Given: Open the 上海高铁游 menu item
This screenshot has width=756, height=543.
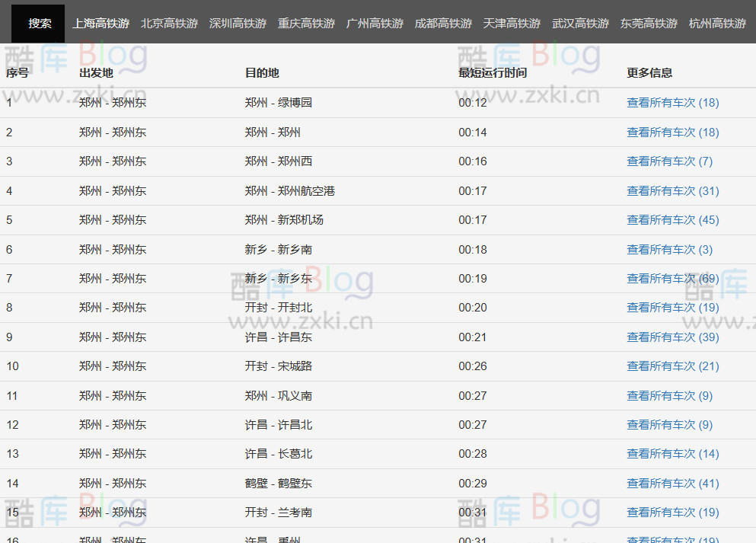Looking at the screenshot, I should click(100, 24).
